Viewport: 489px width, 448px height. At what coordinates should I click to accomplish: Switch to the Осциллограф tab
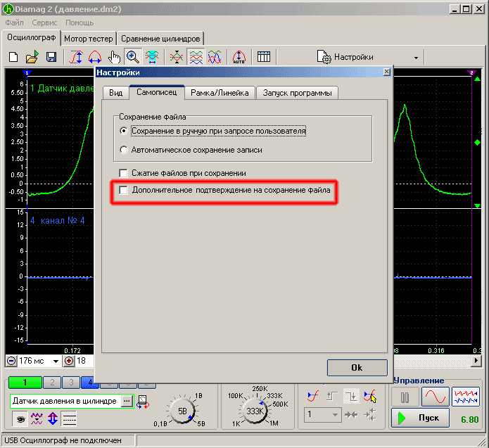(31, 38)
